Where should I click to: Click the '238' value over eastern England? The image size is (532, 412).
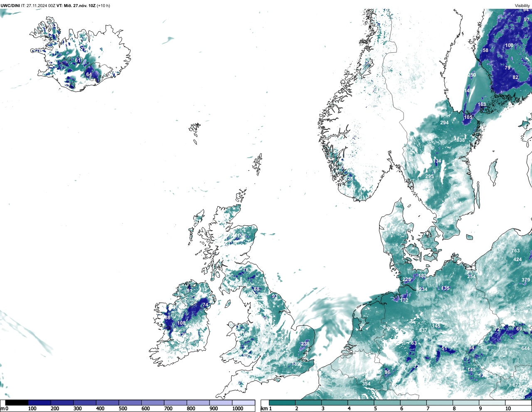(x=305, y=344)
